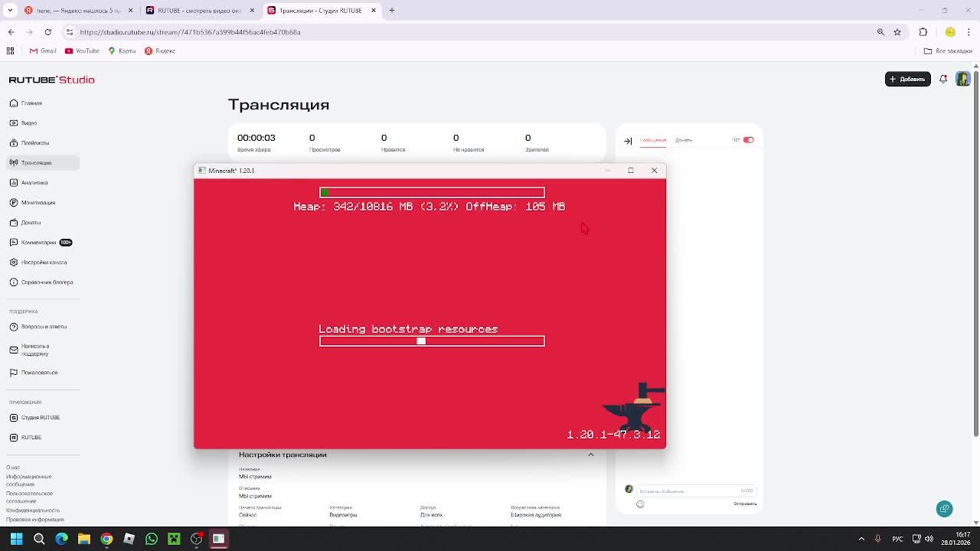Click the browser address bar URL
The width and height of the screenshot is (980, 551).
pyautogui.click(x=190, y=32)
